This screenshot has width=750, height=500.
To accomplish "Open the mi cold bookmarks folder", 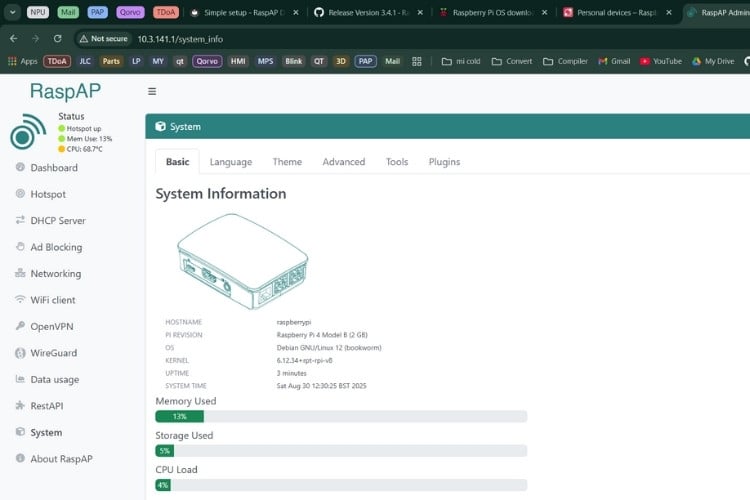I will [461, 61].
